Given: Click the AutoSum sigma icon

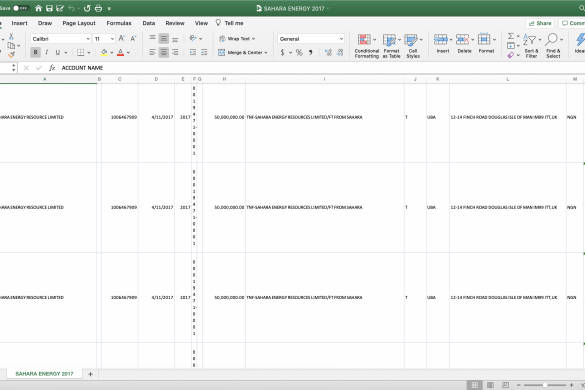Looking at the screenshot, I should [511, 36].
